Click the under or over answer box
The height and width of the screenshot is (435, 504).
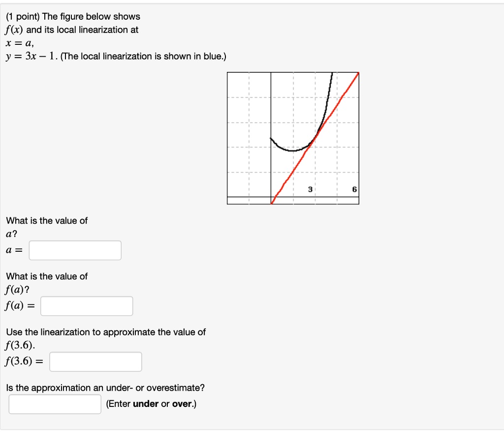[x=54, y=403]
